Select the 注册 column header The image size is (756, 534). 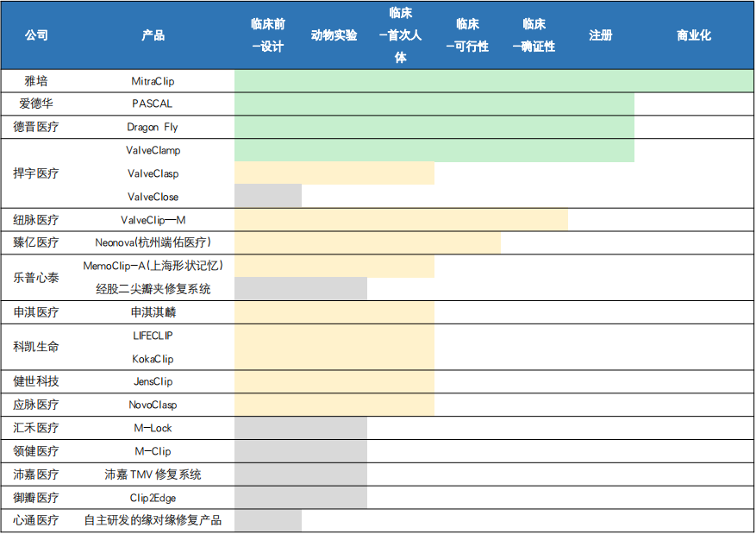click(600, 35)
